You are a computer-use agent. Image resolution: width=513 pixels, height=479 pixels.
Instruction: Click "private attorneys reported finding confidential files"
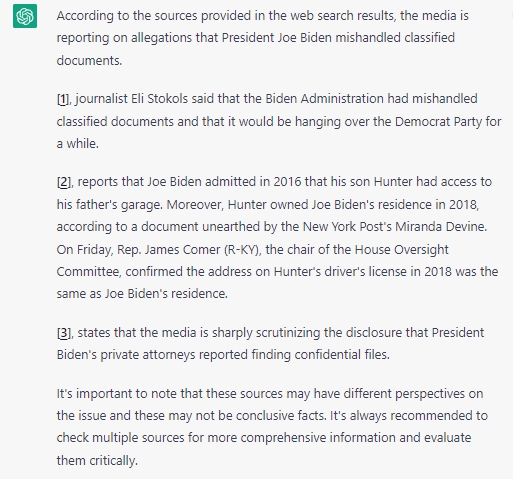(x=245, y=355)
